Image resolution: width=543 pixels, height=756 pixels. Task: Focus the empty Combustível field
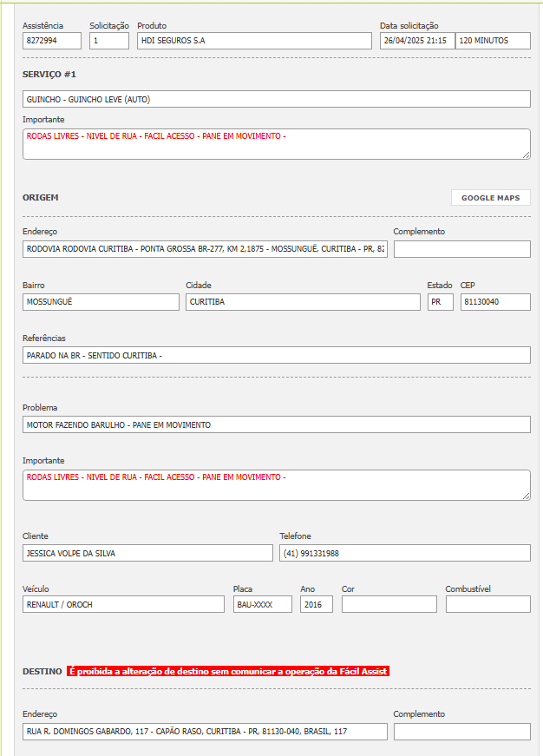(487, 604)
